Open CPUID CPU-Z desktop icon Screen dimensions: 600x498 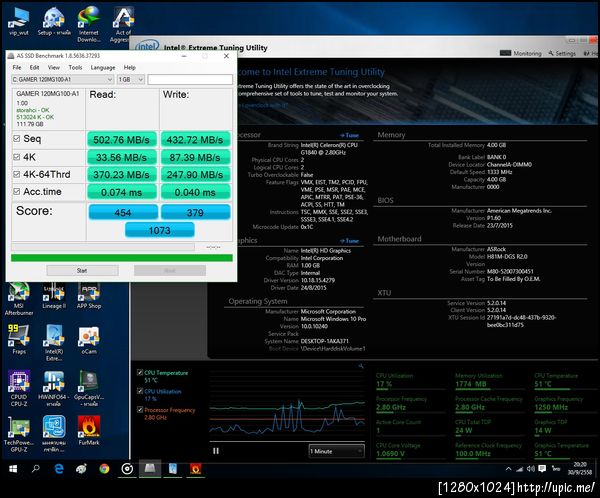18,388
